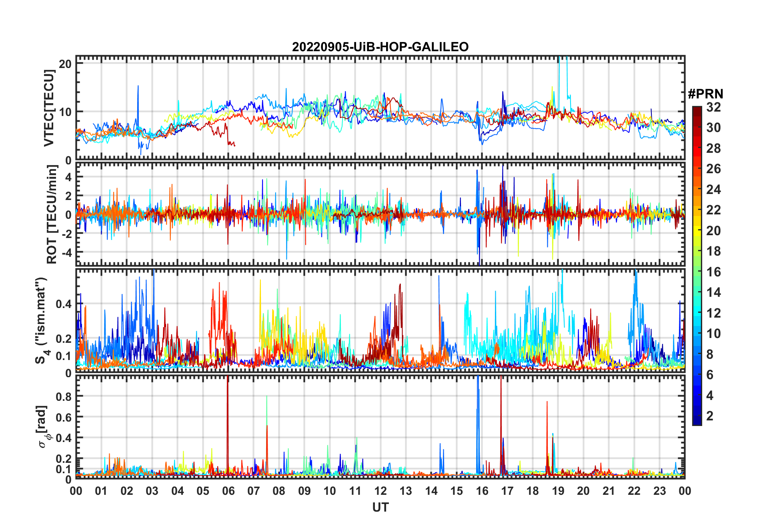Click x-axis tick label 06

(228, 491)
